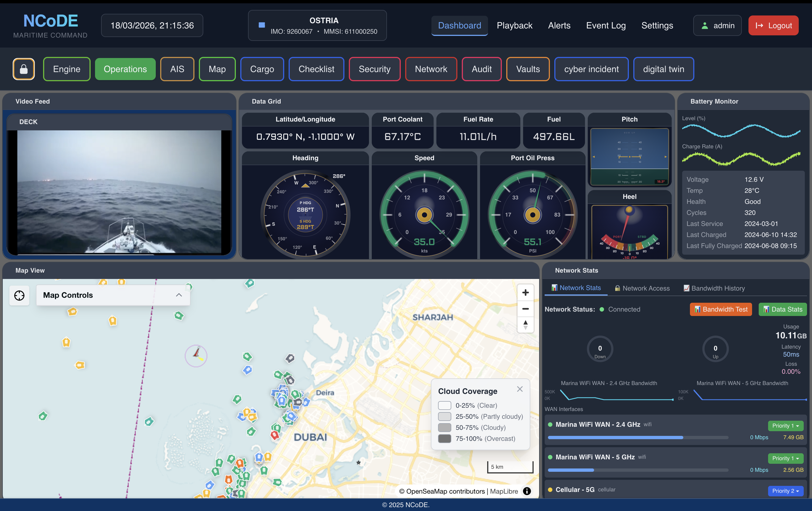The width and height of the screenshot is (812, 511).
Task: Run a Bandwidth Test
Action: point(721,309)
